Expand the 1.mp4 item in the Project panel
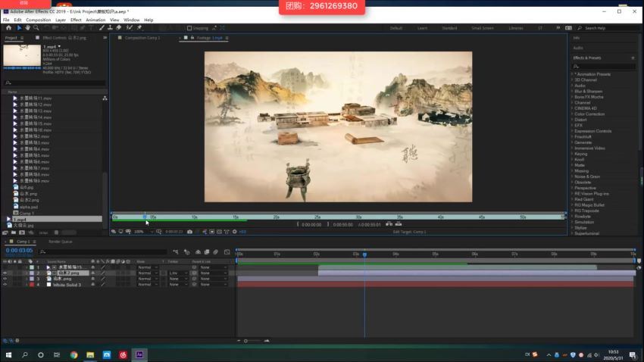 (8, 219)
